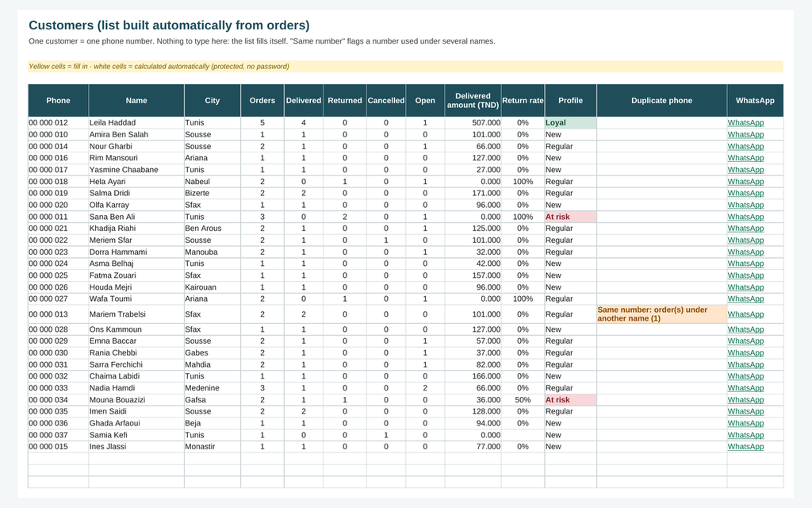This screenshot has height=508, width=812.
Task: Select the Orders column header
Action: 262,101
